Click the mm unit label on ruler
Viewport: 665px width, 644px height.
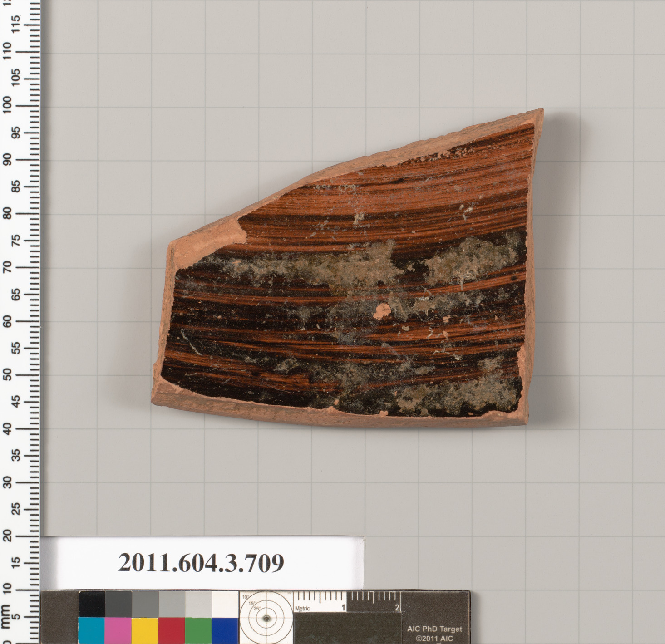point(5,616)
